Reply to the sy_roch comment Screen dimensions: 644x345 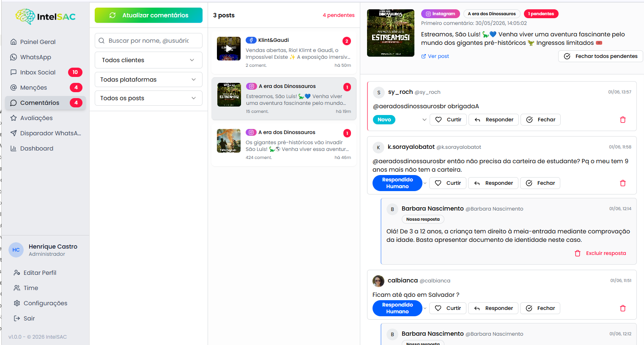(x=493, y=120)
